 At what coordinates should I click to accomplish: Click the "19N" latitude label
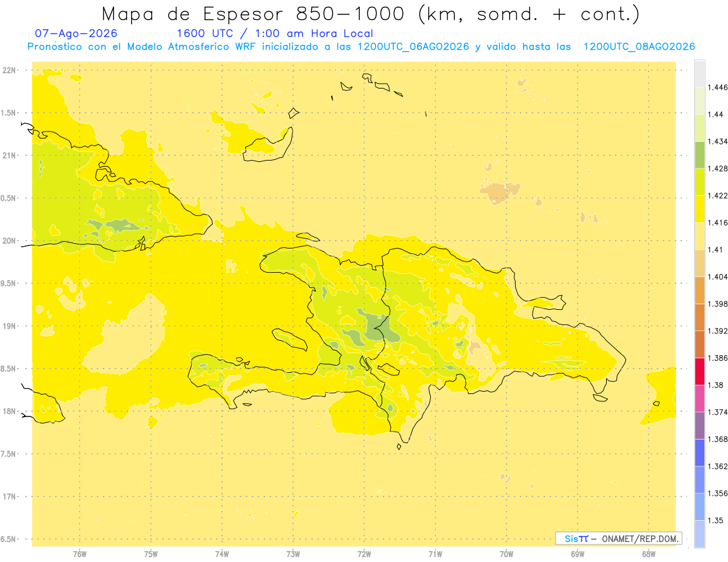10,326
